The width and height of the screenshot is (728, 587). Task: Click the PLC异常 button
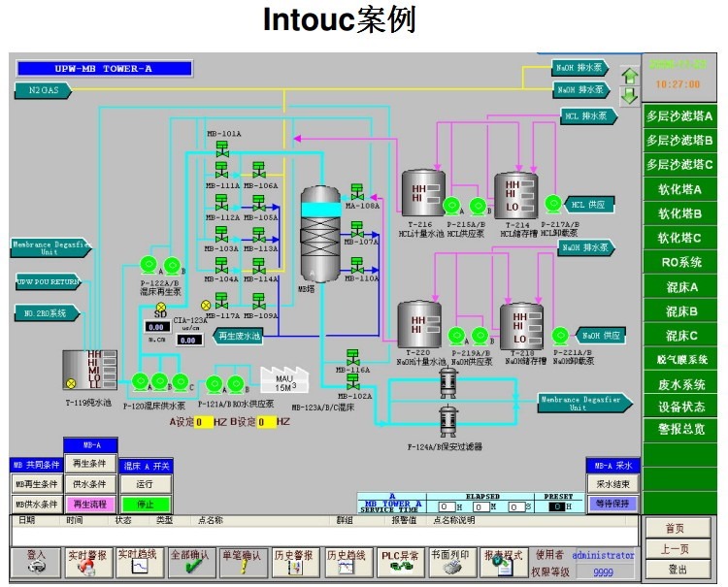pyautogui.click(x=399, y=563)
